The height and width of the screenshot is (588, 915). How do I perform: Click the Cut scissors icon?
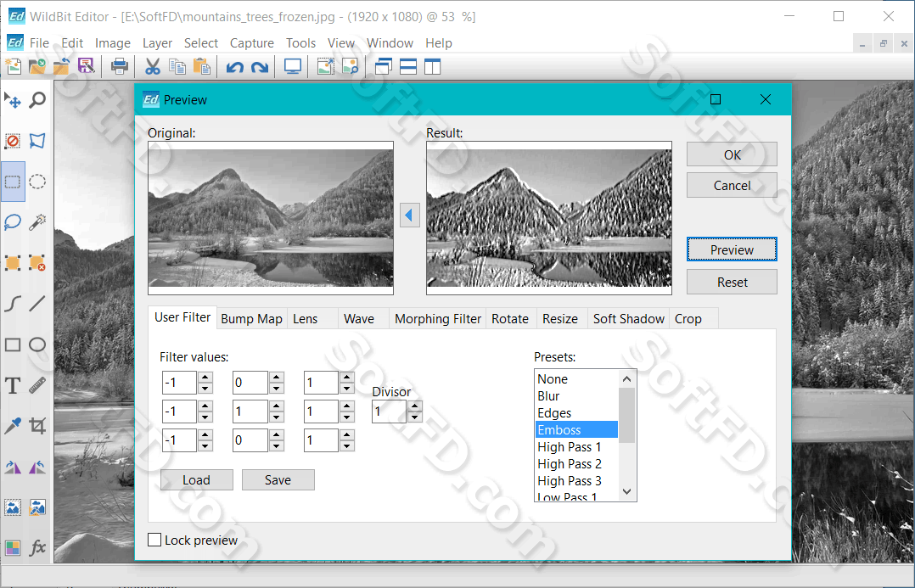click(x=153, y=66)
